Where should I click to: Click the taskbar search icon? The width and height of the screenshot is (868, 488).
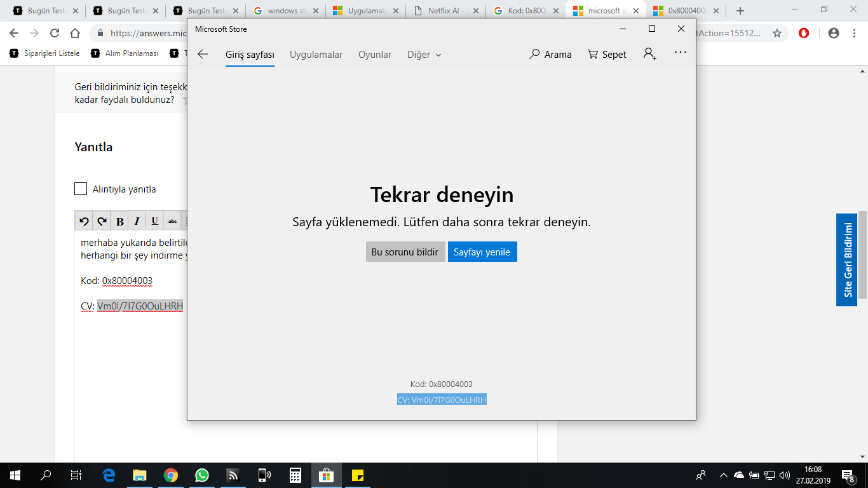[46, 475]
